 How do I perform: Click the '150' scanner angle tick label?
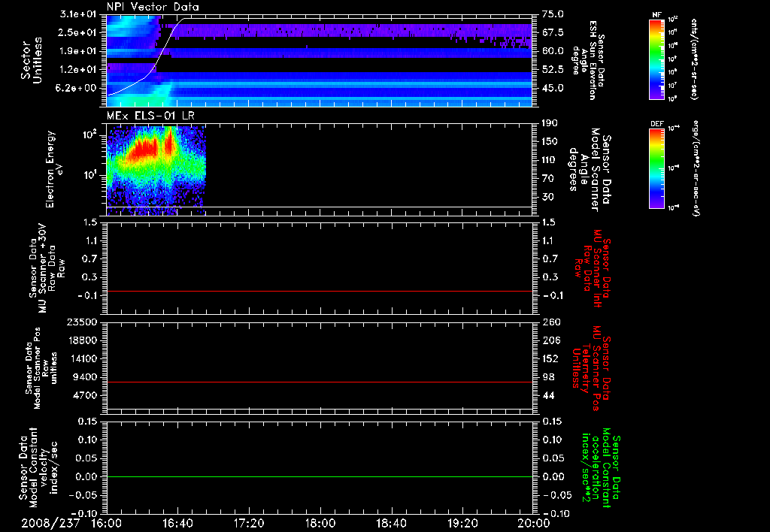[x=550, y=142]
